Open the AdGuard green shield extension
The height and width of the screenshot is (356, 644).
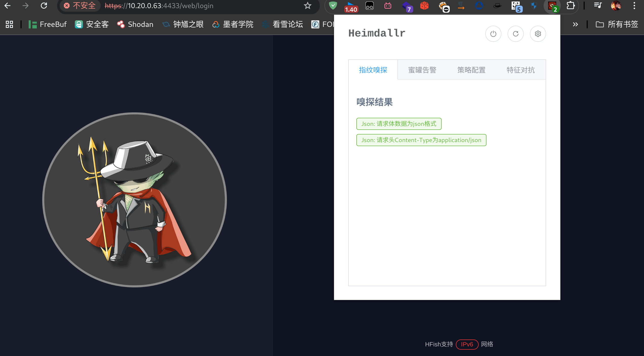pos(333,6)
